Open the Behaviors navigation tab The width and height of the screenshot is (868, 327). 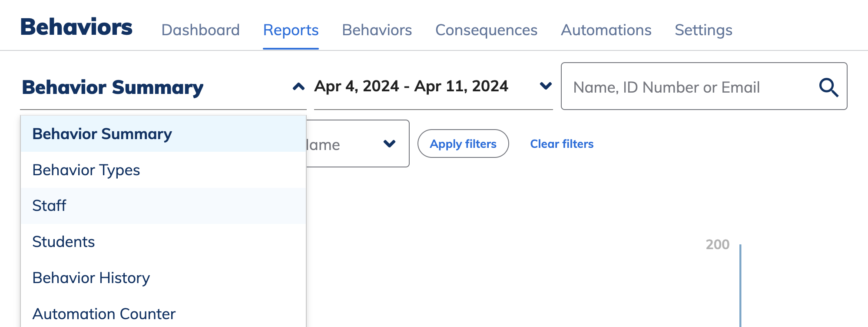click(x=377, y=30)
